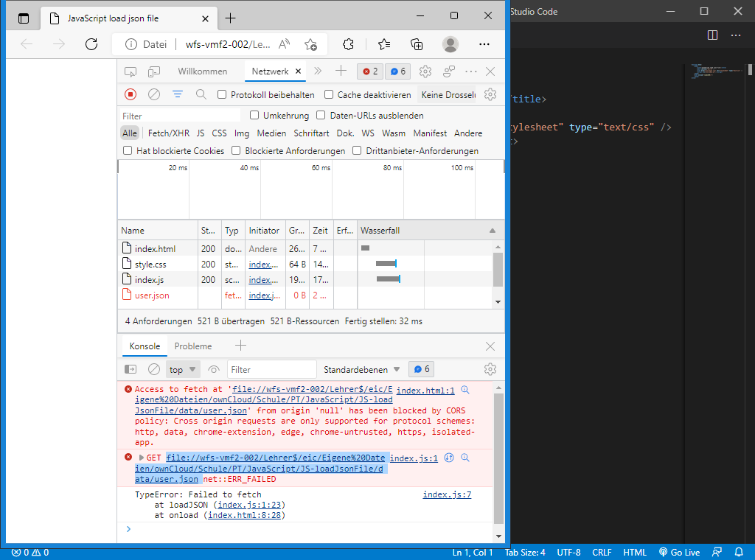Enable the Protokoll beibehalten checkbox
Image resolution: width=755 pixels, height=560 pixels.
[222, 95]
